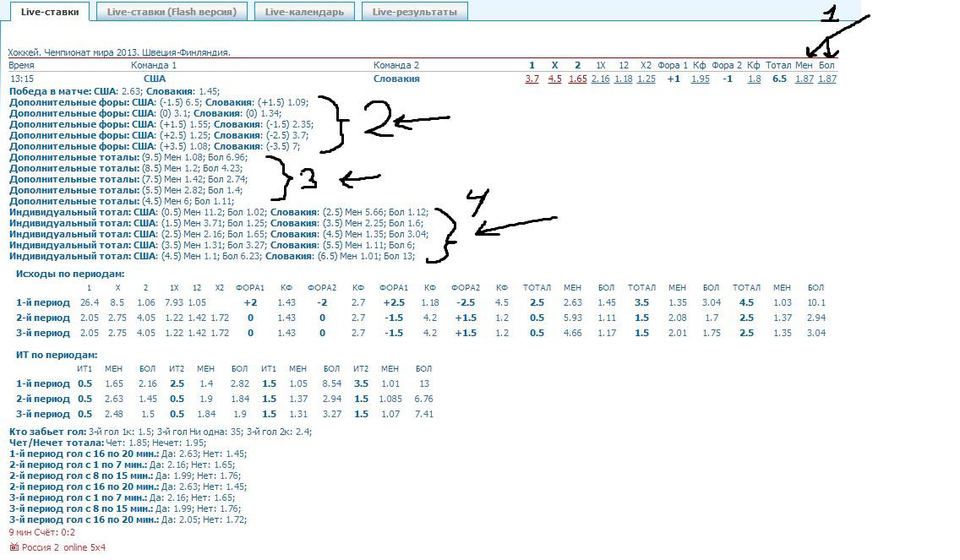Click the additional handicap line with США (0) 3.1

pyautogui.click(x=145, y=113)
